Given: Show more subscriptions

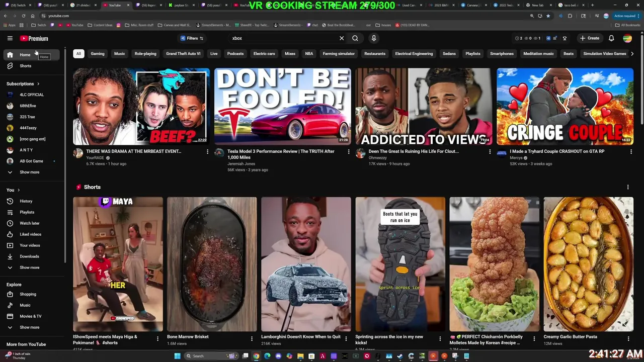Looking at the screenshot, I should click(x=31, y=172).
